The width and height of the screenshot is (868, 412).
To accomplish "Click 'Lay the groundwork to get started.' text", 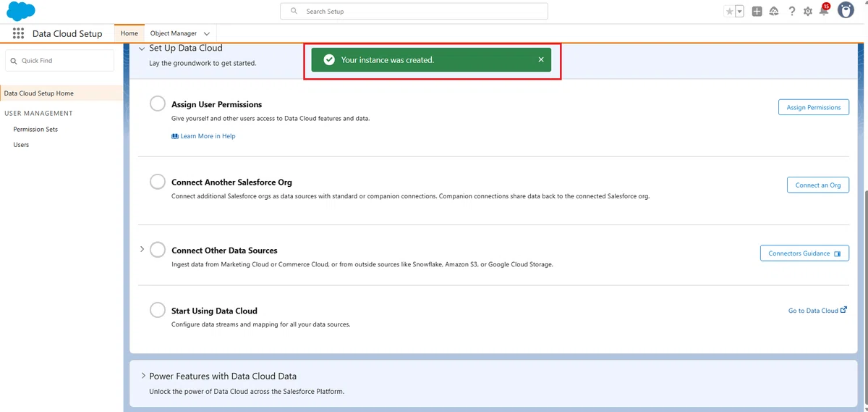I will coord(203,63).
